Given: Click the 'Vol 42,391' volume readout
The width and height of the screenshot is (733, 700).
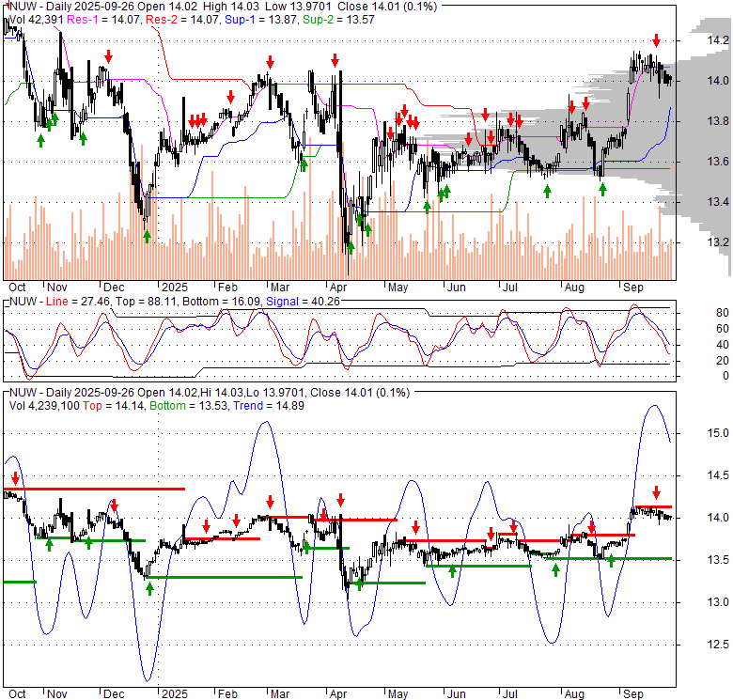Looking at the screenshot, I should tap(36, 20).
